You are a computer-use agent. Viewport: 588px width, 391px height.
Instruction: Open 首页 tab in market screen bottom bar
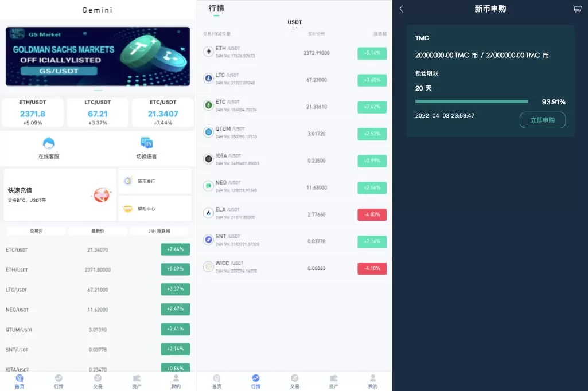[x=217, y=381]
